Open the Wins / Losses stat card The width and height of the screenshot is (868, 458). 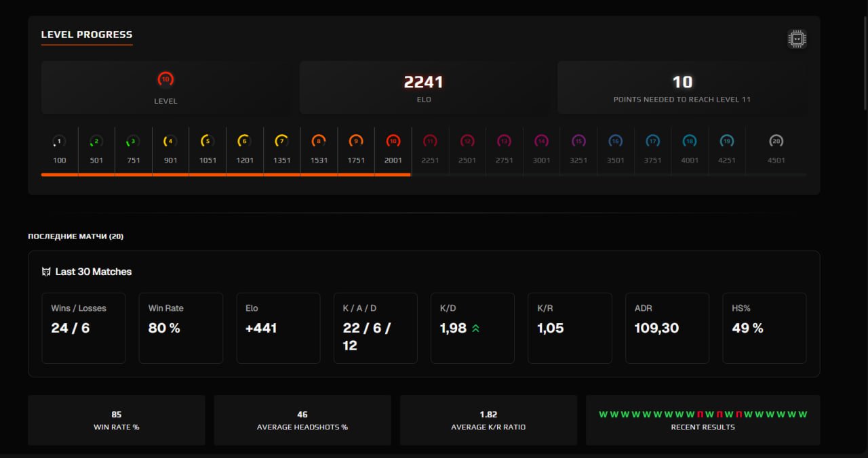pyautogui.click(x=83, y=328)
